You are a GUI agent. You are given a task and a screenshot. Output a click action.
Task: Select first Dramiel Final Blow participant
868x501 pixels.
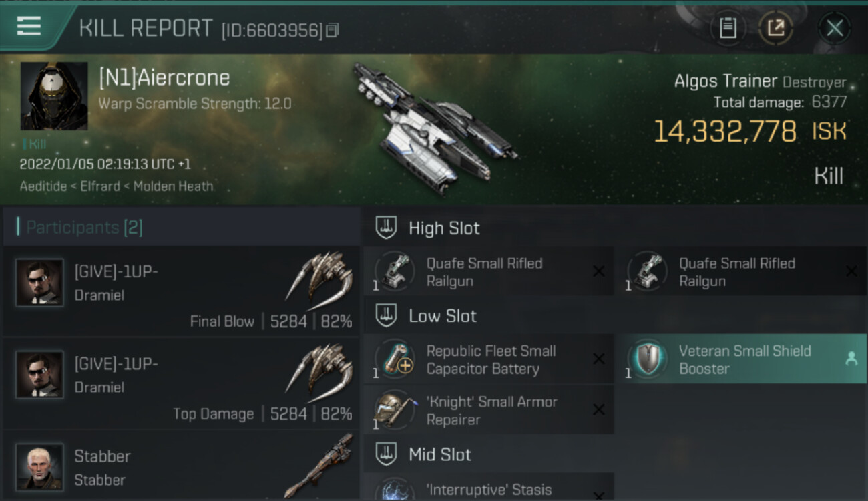(x=182, y=291)
